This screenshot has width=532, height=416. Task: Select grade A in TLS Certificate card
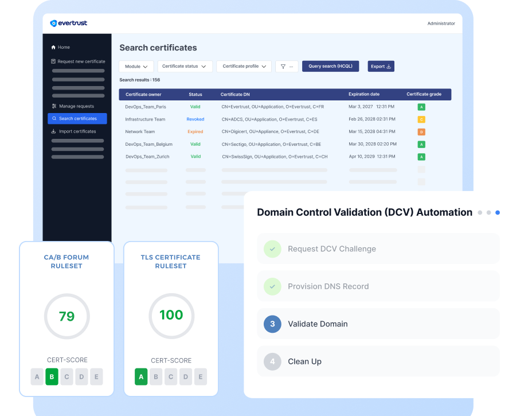(x=141, y=376)
